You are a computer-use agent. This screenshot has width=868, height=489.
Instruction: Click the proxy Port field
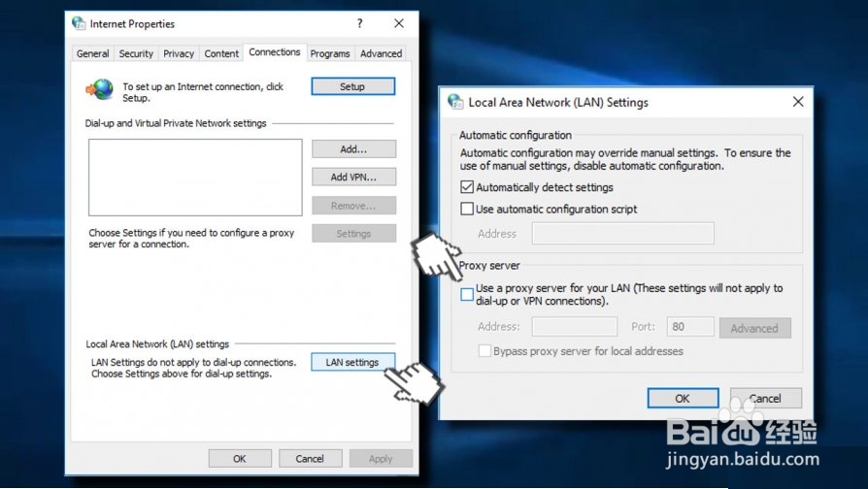coord(690,327)
